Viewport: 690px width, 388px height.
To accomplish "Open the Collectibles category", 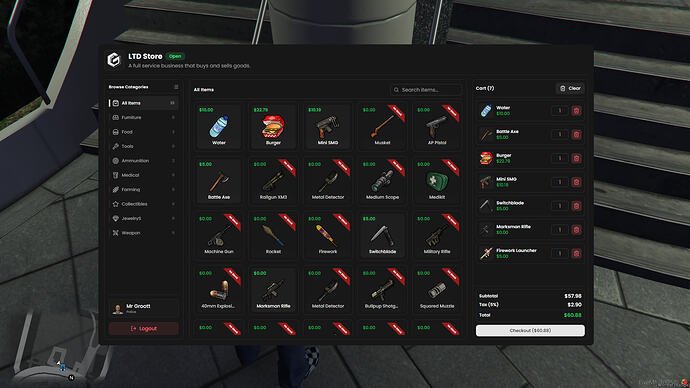I will tap(143, 204).
